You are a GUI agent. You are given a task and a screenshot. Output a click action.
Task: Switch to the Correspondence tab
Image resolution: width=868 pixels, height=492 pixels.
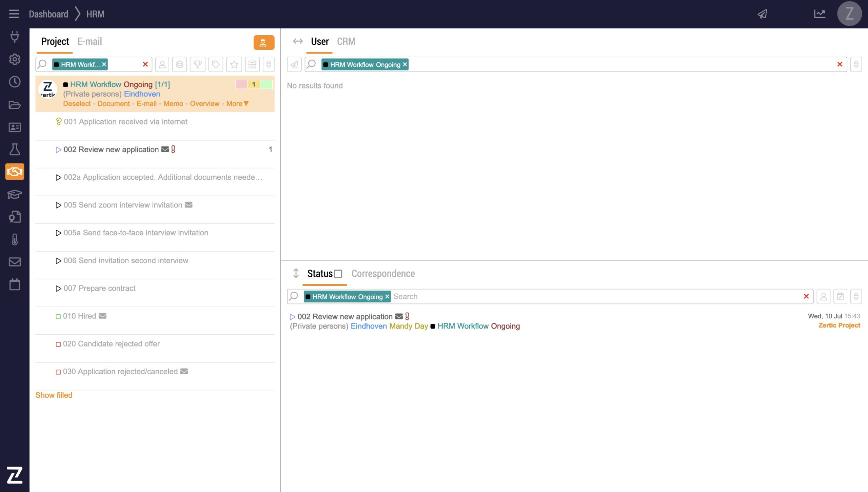pos(383,274)
